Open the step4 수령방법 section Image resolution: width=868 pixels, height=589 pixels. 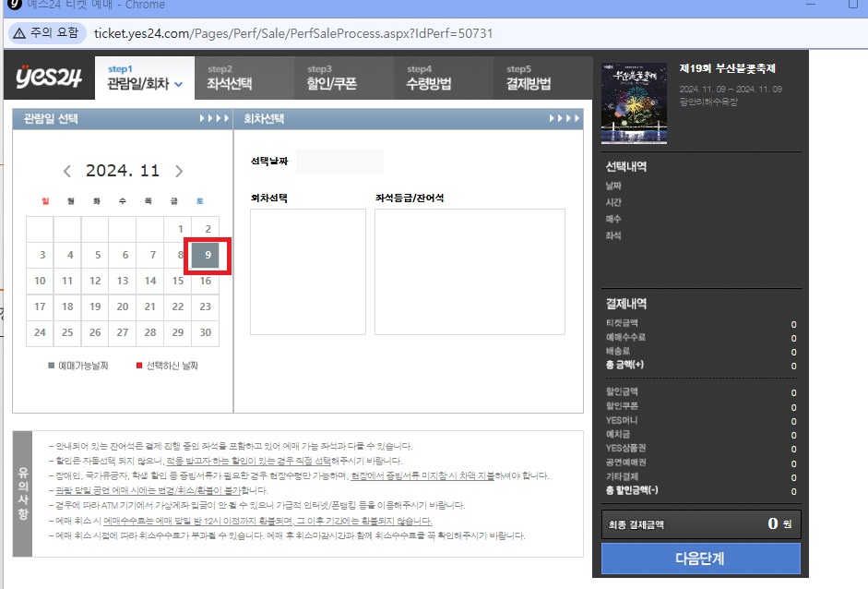tap(429, 79)
